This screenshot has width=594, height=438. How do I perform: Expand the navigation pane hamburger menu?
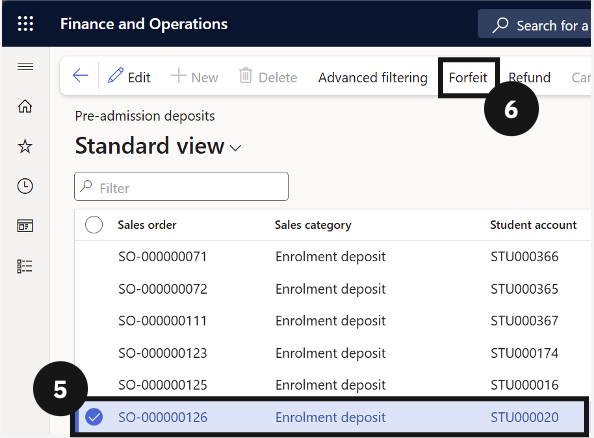tap(25, 67)
